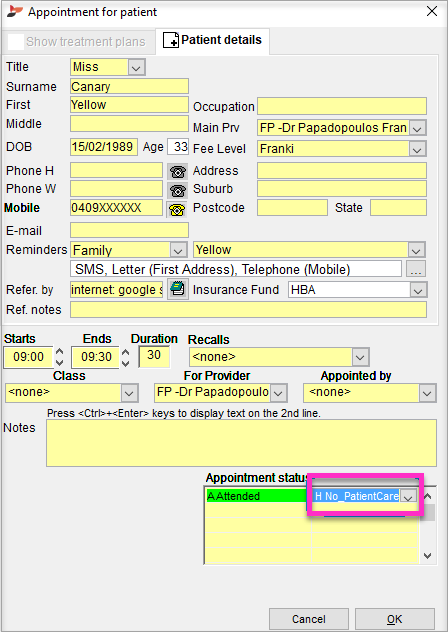Expand the Insurance Fund HBA dropdown
448x632 pixels.
418,290
